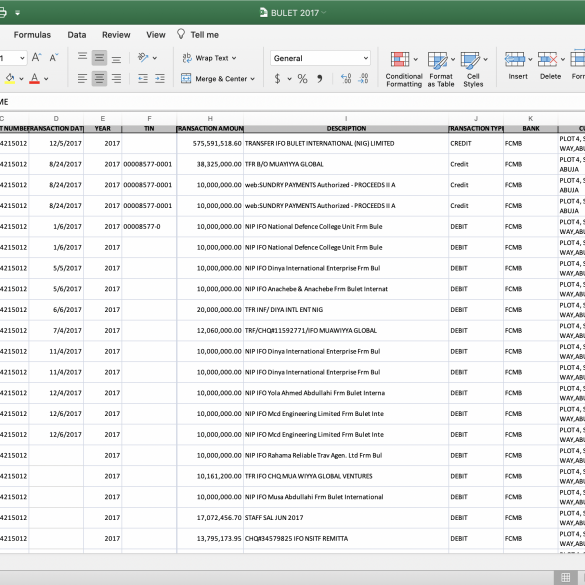This screenshot has width=585, height=585.
Task: Open the Formulas tab
Action: [32, 35]
